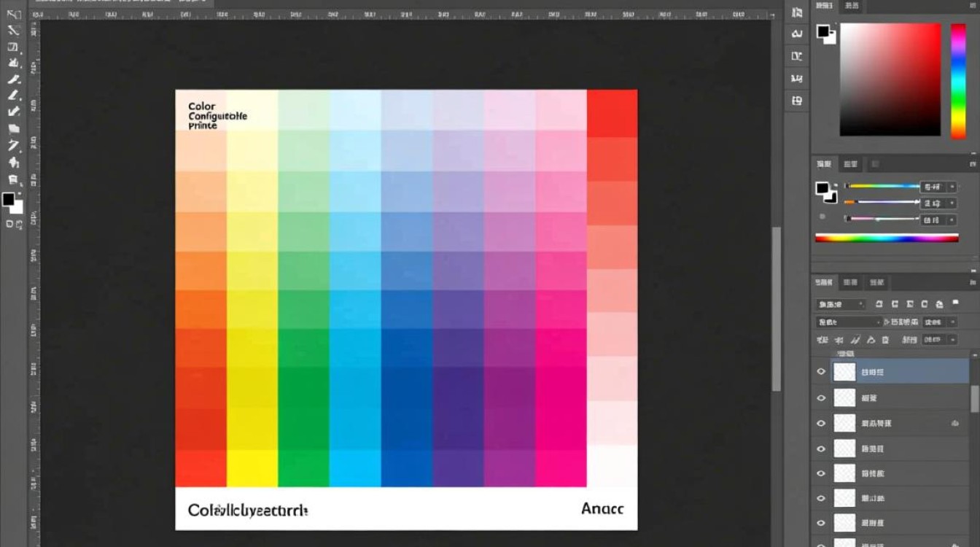Viewport: 980px width, 547px height.
Task: Open the layer filter type dropdown
Action: 840,304
